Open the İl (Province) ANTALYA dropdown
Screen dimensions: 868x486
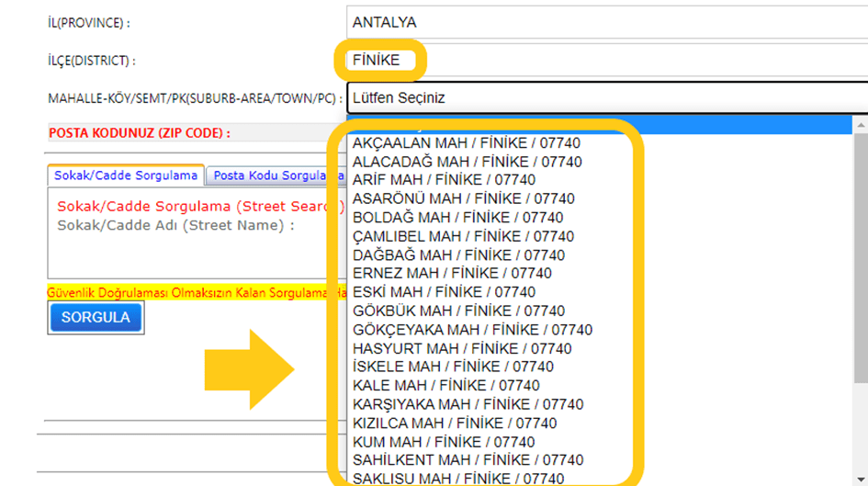point(606,22)
